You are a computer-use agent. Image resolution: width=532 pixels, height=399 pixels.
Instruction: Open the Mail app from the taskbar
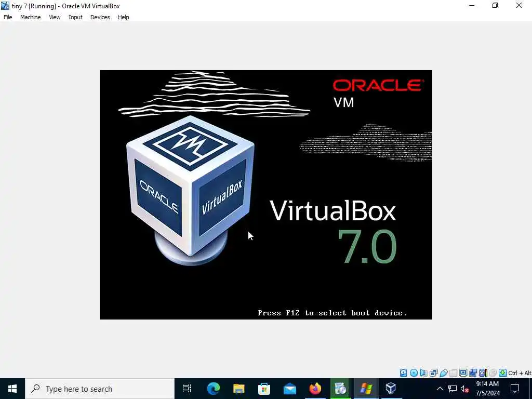coord(290,389)
